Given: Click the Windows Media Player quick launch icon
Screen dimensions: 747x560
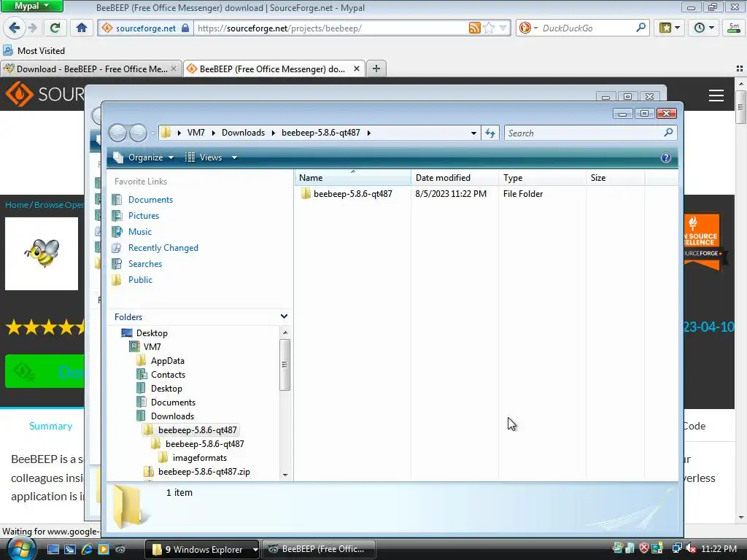Looking at the screenshot, I should [x=104, y=549].
